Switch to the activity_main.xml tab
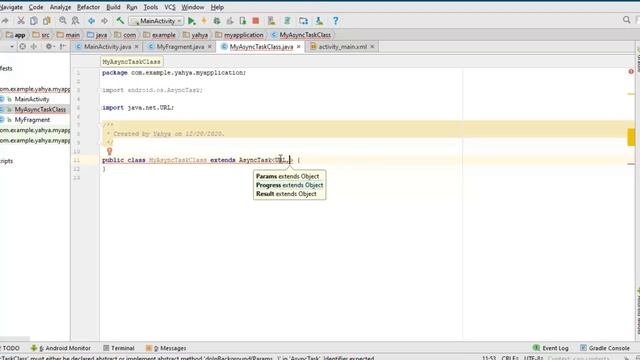 point(342,47)
